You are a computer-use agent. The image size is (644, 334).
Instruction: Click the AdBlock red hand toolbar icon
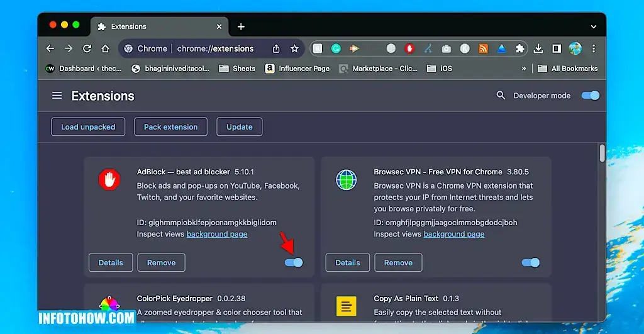(409, 48)
